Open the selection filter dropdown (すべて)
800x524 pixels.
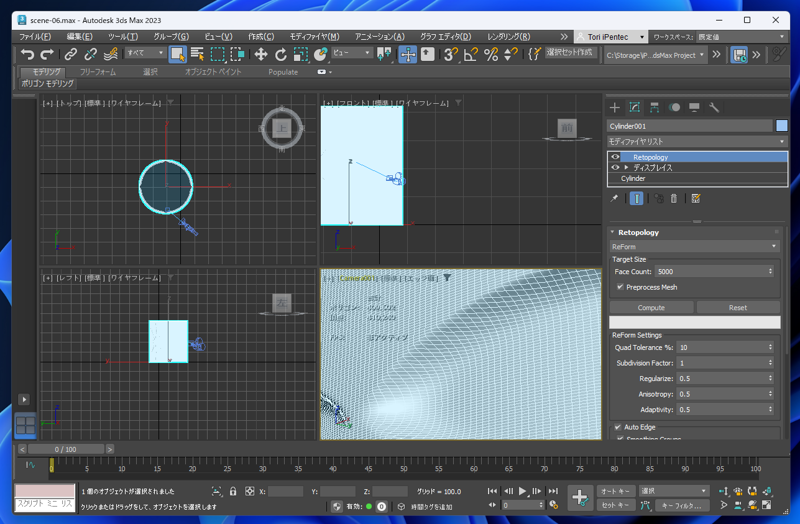point(146,53)
